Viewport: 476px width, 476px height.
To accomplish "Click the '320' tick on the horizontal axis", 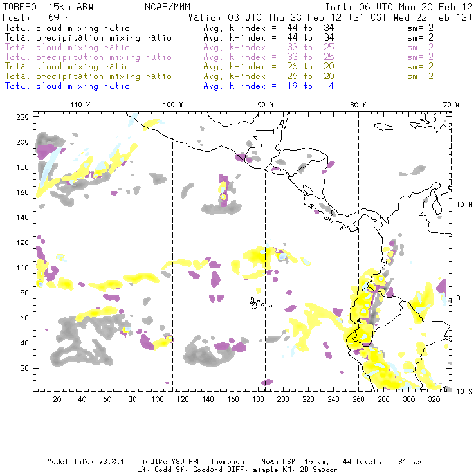I will 434,399.
